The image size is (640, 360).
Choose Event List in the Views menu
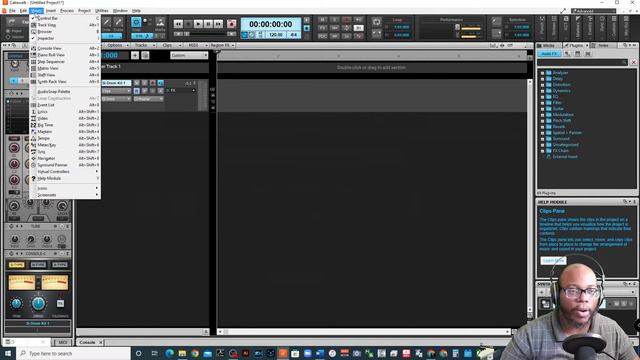(65, 105)
